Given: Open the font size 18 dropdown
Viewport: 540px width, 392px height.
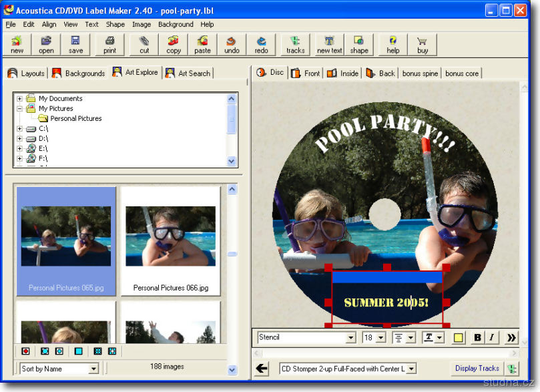Looking at the screenshot, I should coord(380,338).
